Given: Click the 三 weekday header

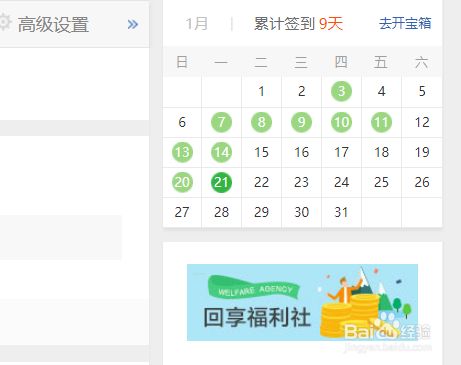Looking at the screenshot, I should [x=301, y=62].
